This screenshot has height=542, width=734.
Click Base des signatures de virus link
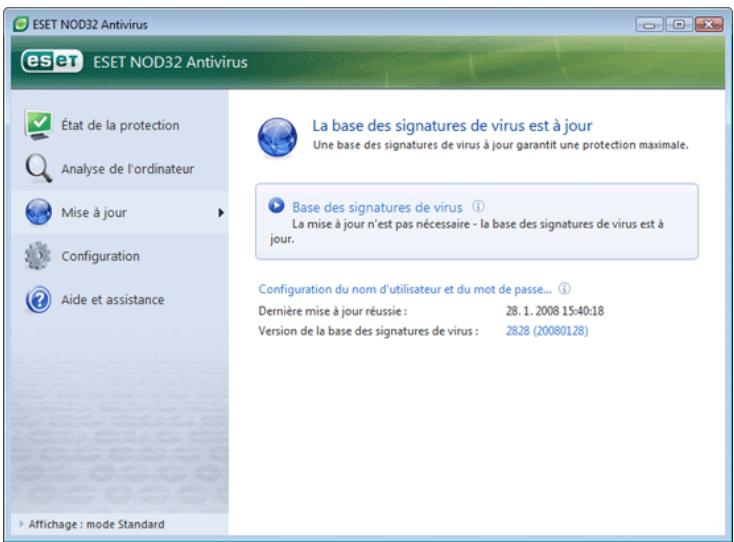(x=377, y=207)
